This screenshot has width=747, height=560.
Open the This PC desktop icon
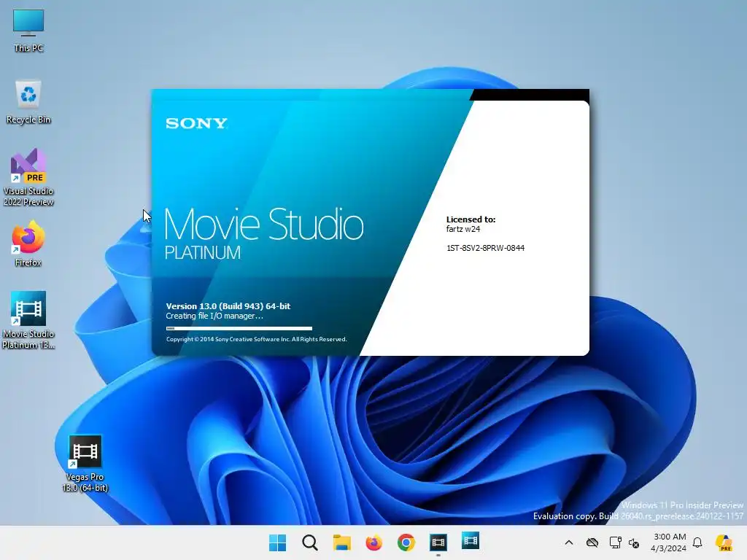[28, 31]
